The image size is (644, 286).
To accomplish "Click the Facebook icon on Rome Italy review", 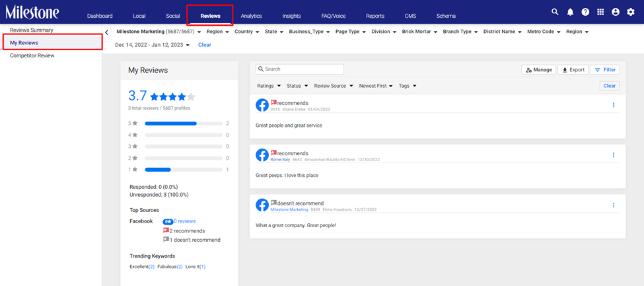I will (262, 155).
